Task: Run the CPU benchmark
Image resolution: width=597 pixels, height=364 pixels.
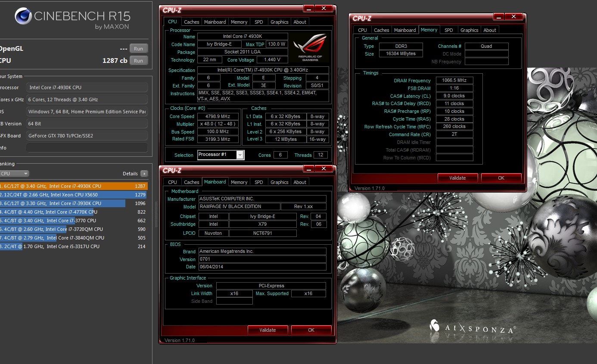Action: (138, 61)
